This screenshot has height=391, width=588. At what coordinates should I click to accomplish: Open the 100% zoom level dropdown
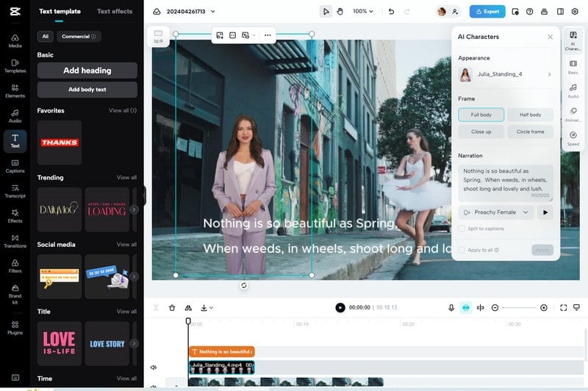tap(363, 12)
